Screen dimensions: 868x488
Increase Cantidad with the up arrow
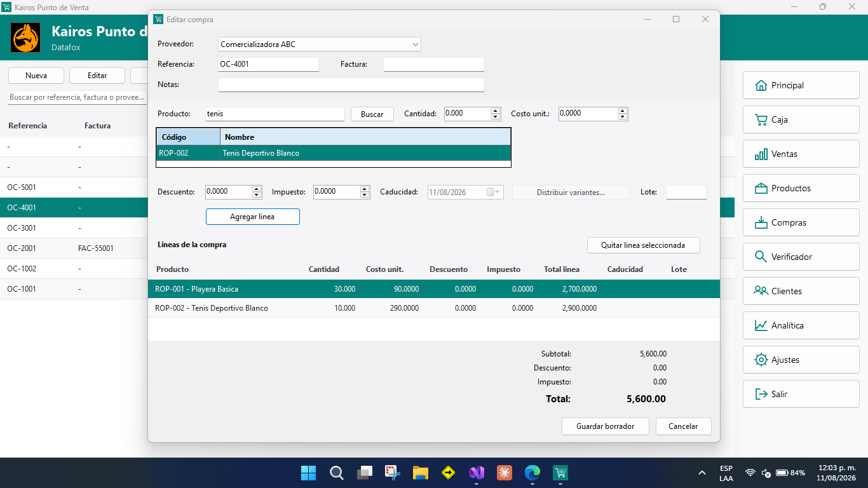[x=496, y=111]
